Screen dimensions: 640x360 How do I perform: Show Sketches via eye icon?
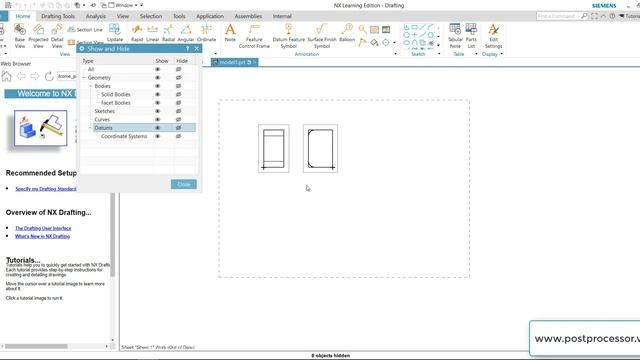click(x=158, y=111)
